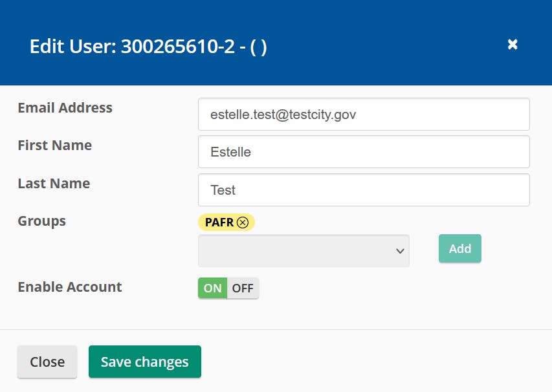
Task: Click the Edit User title text
Action: coord(72,47)
